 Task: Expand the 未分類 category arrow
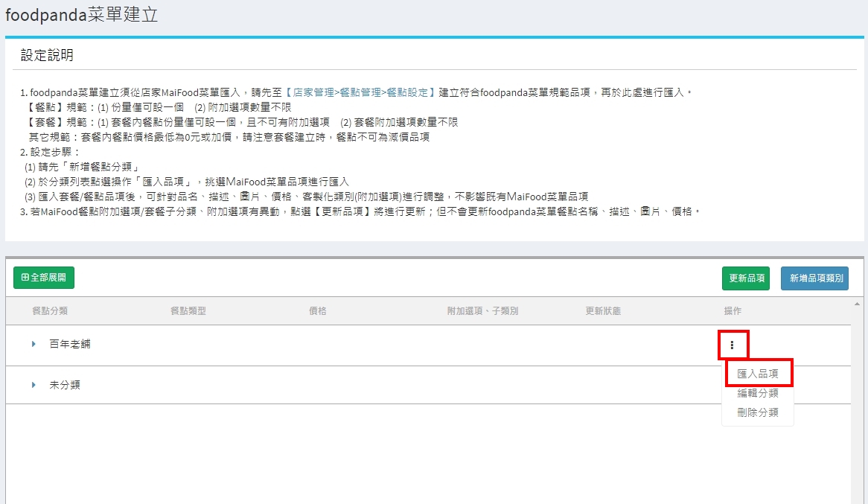click(x=33, y=385)
